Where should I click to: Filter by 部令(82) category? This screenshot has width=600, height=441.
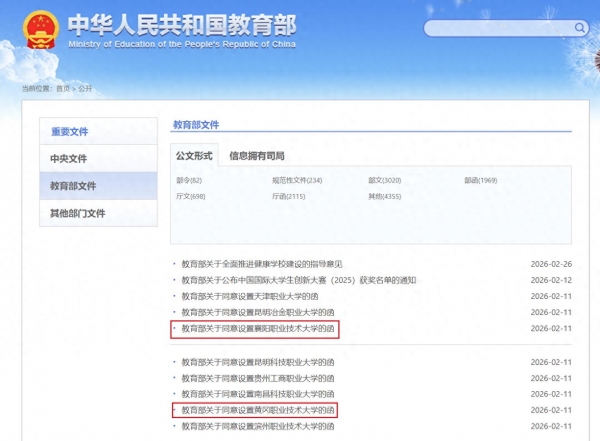pos(189,180)
